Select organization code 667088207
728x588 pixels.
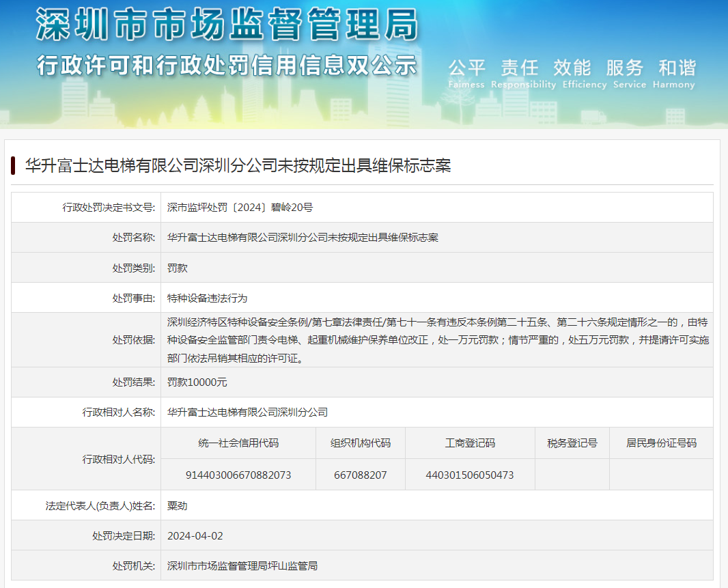tap(361, 475)
